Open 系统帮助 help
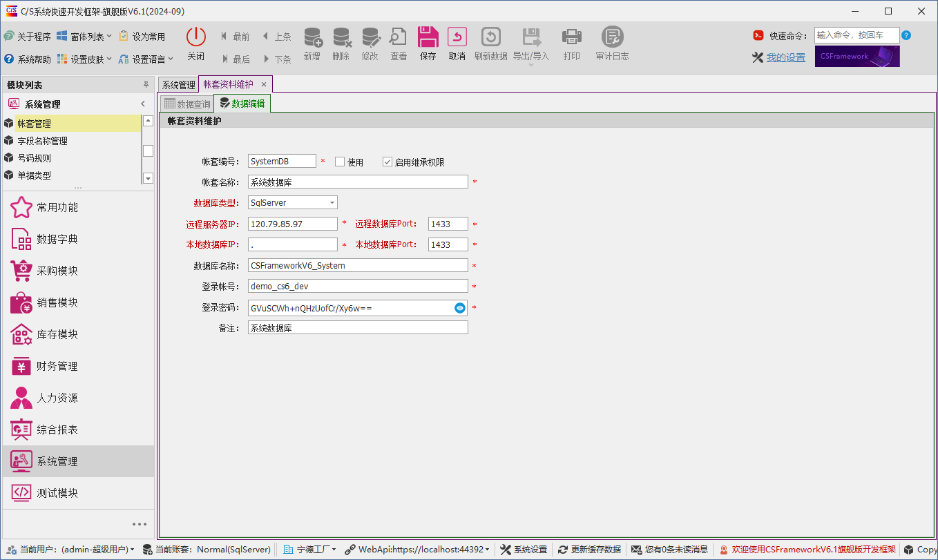Screen dimensions: 938x560 (27, 59)
